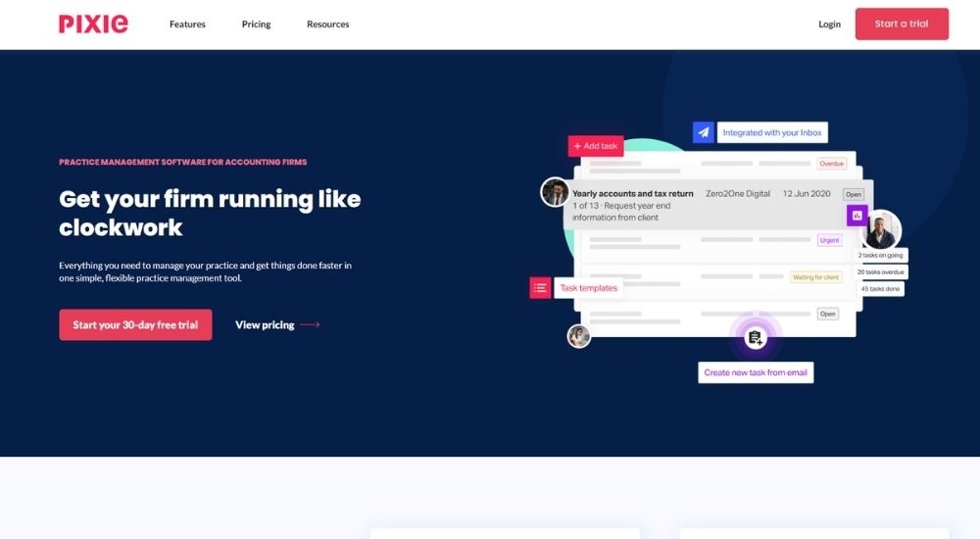Viewport: 980px width, 539px height.
Task: Click the man avatar above task counts
Action: coord(881,229)
